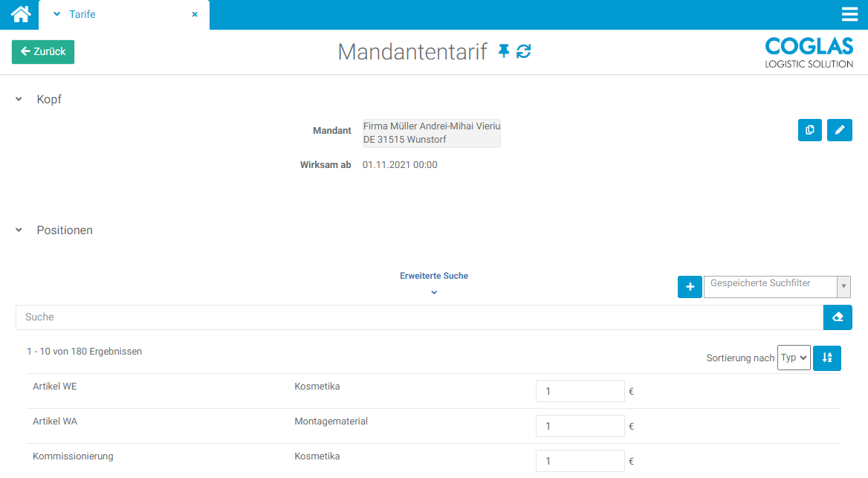Click the Zurück button

[x=43, y=52]
